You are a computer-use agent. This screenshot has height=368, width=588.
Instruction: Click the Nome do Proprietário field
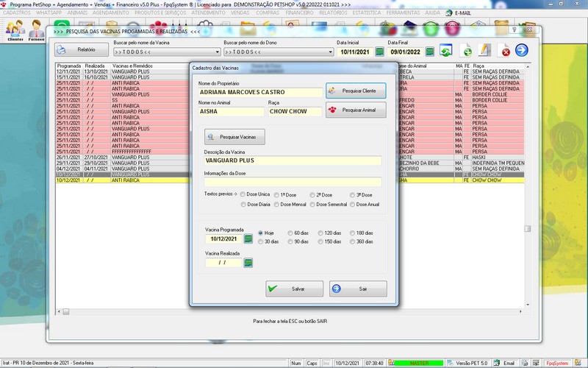click(261, 92)
